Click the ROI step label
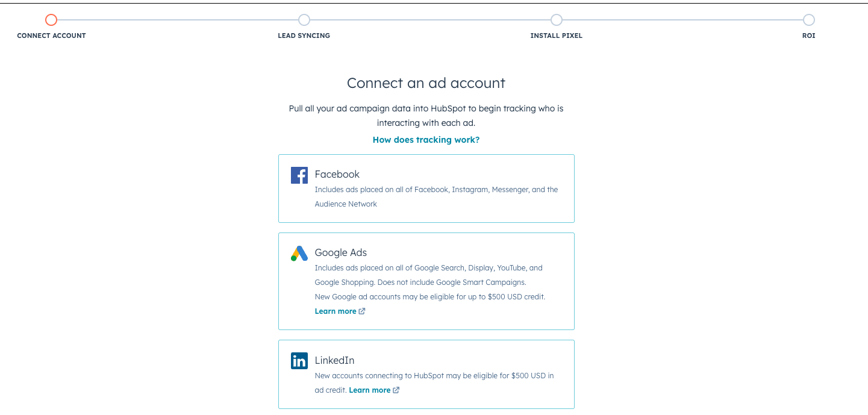Viewport: 868px width, 415px height. tap(808, 36)
